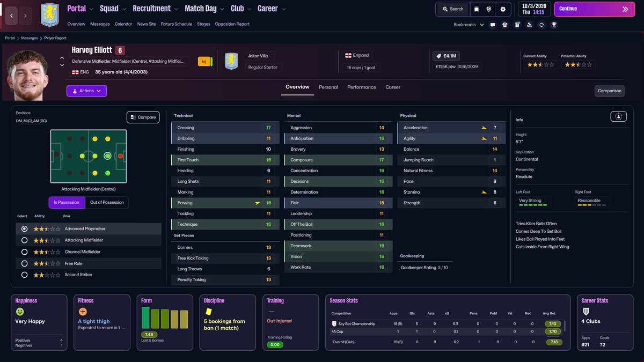
Task: Go to the next player with the down chevron
Action: 62,65
